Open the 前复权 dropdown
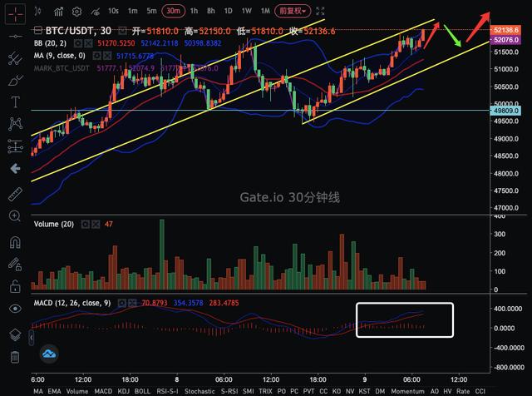Screen dimensions: 532x396 293,11
